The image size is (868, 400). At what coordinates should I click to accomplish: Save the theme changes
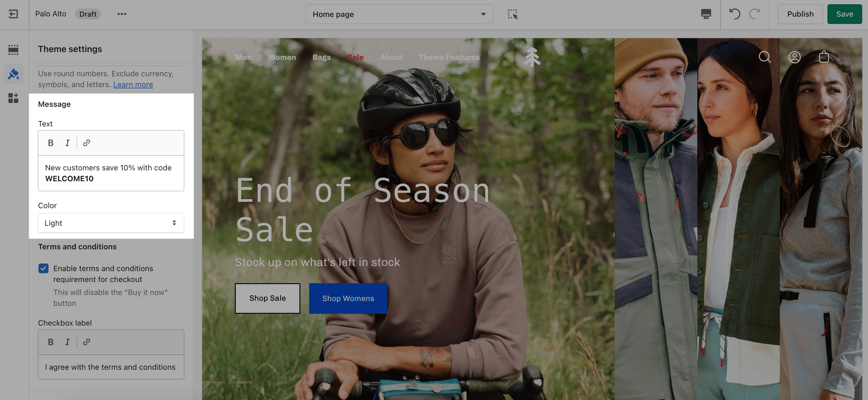(x=844, y=14)
